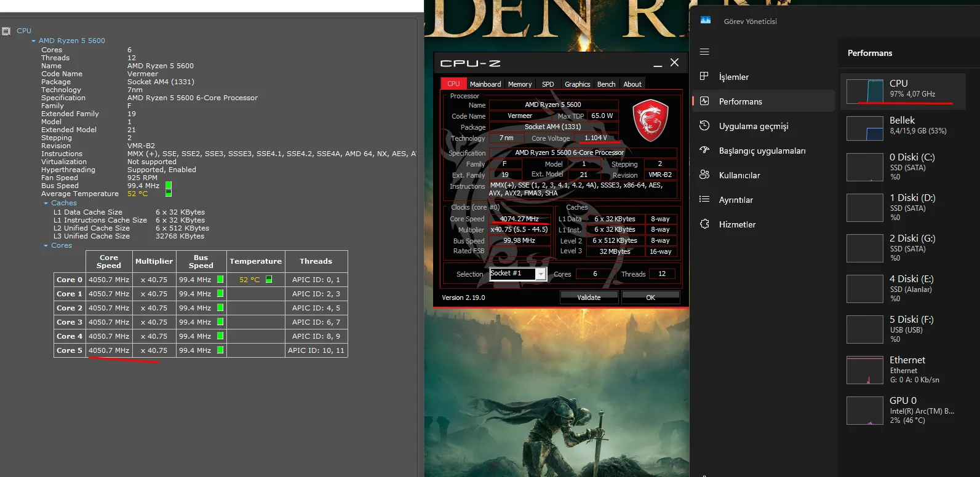Click the Validate button in CPU-Z
The image size is (980, 477).
(x=589, y=298)
